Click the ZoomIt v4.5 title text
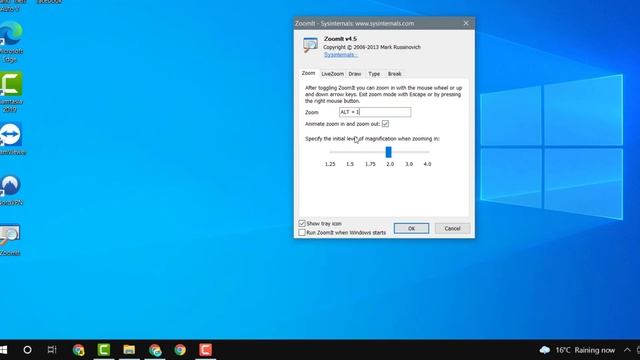640x360 pixels. [340, 39]
